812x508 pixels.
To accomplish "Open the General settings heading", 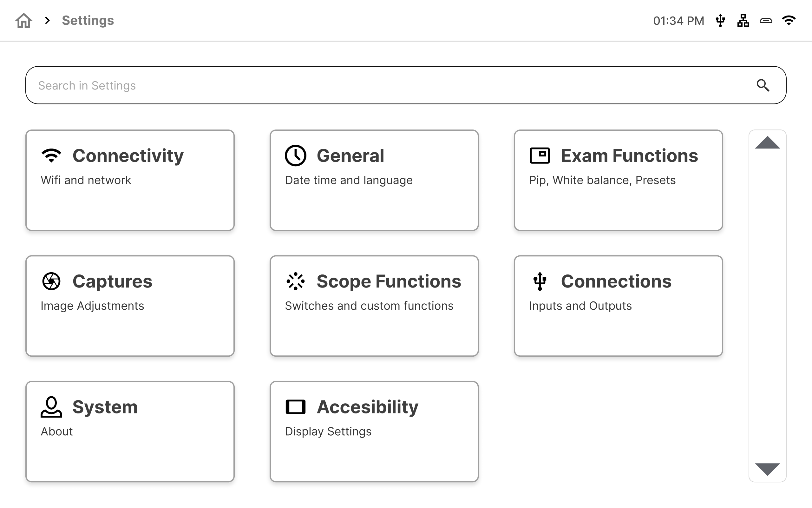I will (x=350, y=155).
